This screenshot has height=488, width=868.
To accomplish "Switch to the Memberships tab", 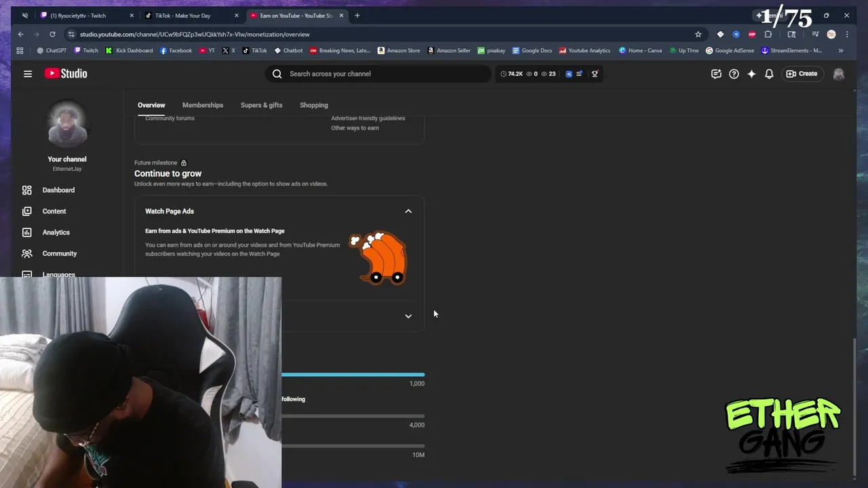I will pos(203,105).
